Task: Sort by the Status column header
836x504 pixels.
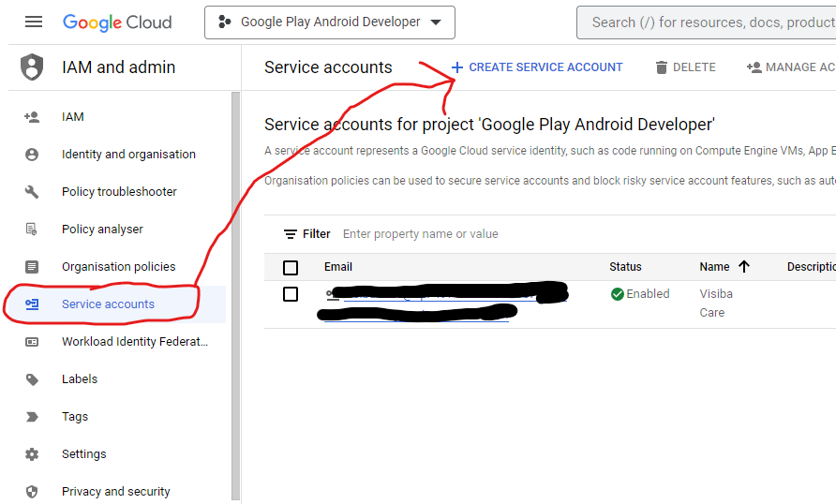Action: click(625, 266)
